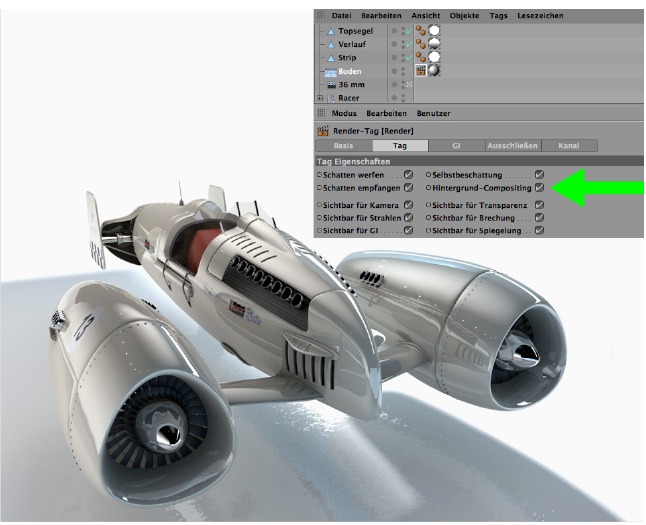The width and height of the screenshot is (646, 525).
Task: Switch to the Tag tab
Action: click(x=400, y=145)
